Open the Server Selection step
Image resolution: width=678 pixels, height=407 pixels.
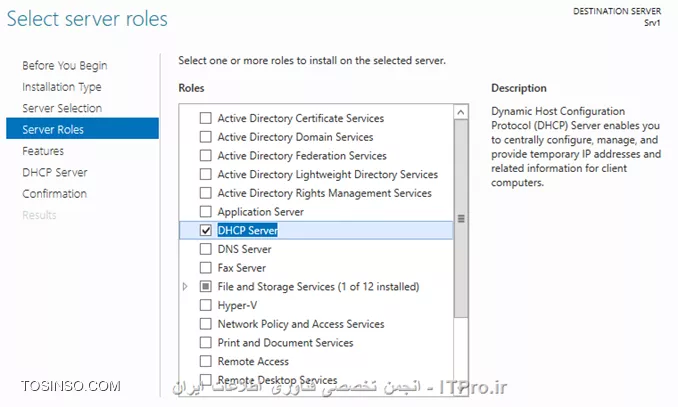coord(62,108)
